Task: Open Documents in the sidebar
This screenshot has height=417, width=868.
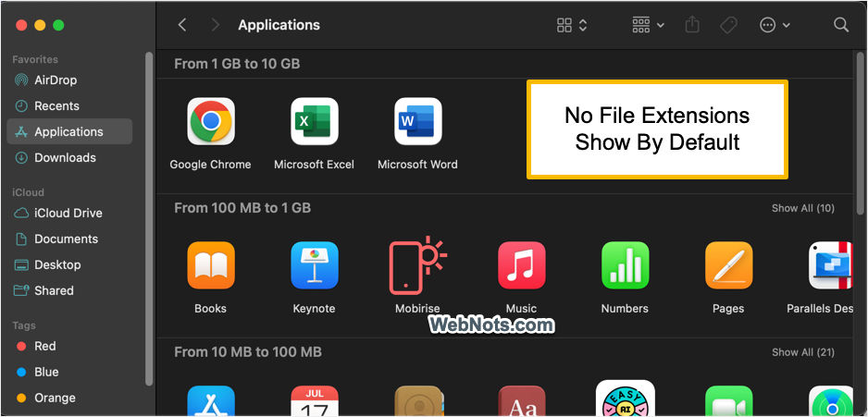Action: (69, 239)
